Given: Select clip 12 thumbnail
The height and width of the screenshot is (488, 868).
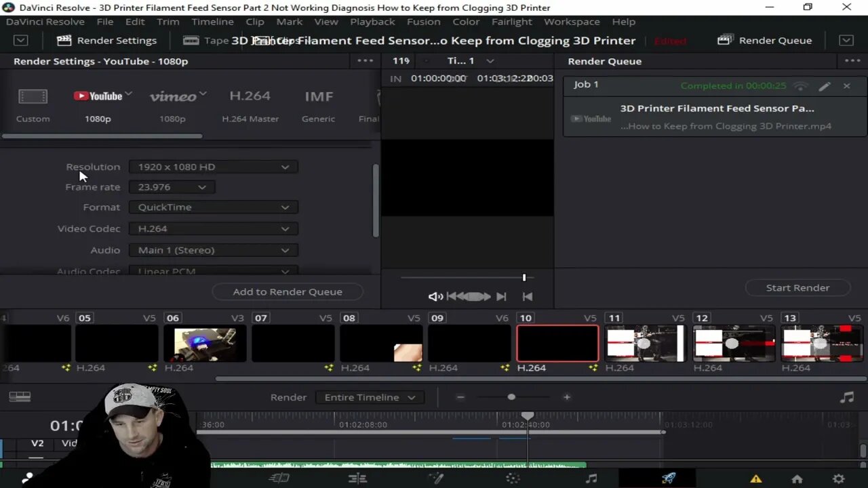Looking at the screenshot, I should [x=734, y=344].
